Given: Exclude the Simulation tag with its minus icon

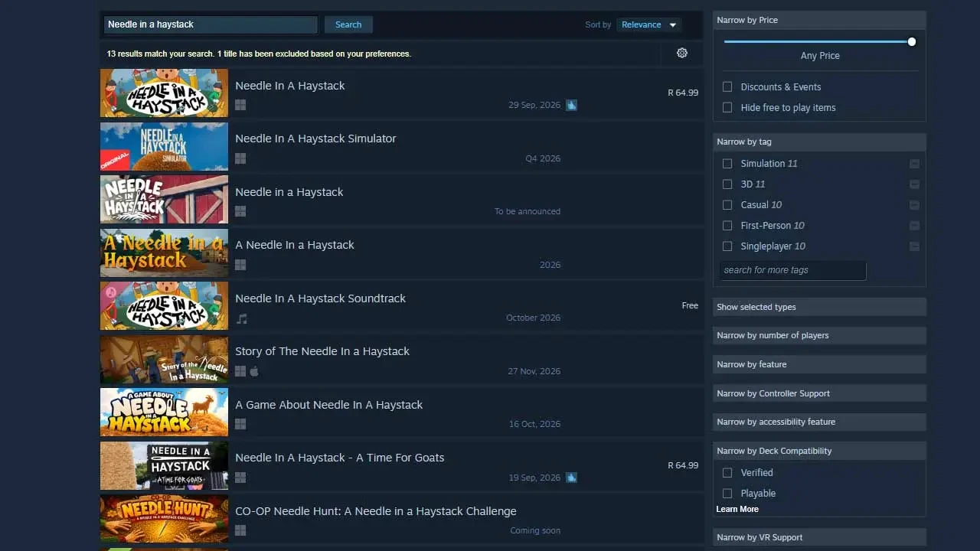Looking at the screenshot, I should [914, 164].
